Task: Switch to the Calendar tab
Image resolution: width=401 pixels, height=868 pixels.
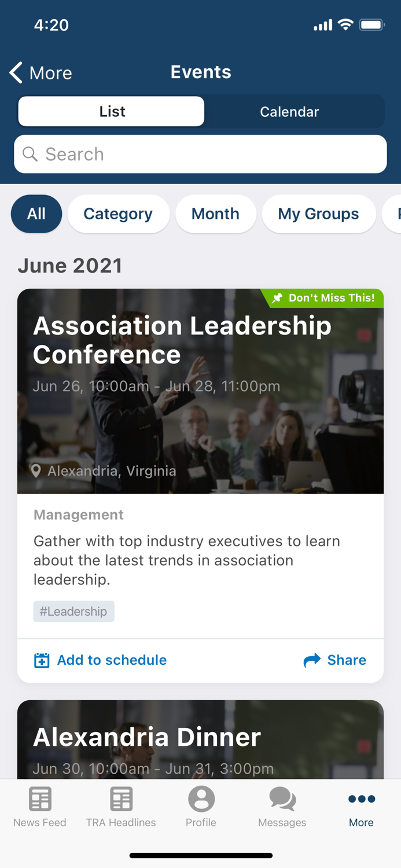Action: (289, 112)
